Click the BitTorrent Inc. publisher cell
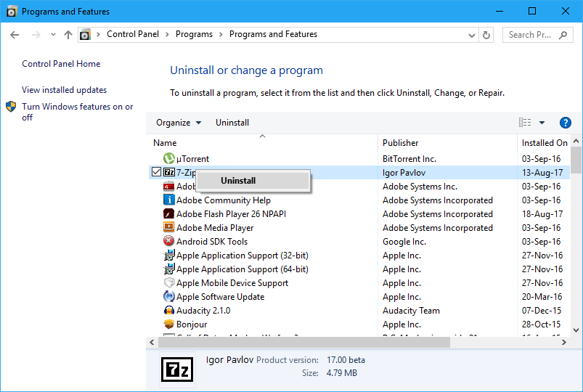The image size is (583, 392). (x=409, y=159)
